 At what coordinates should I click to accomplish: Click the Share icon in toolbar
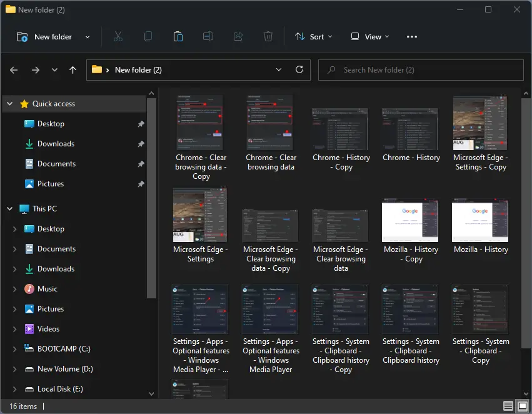click(x=238, y=37)
